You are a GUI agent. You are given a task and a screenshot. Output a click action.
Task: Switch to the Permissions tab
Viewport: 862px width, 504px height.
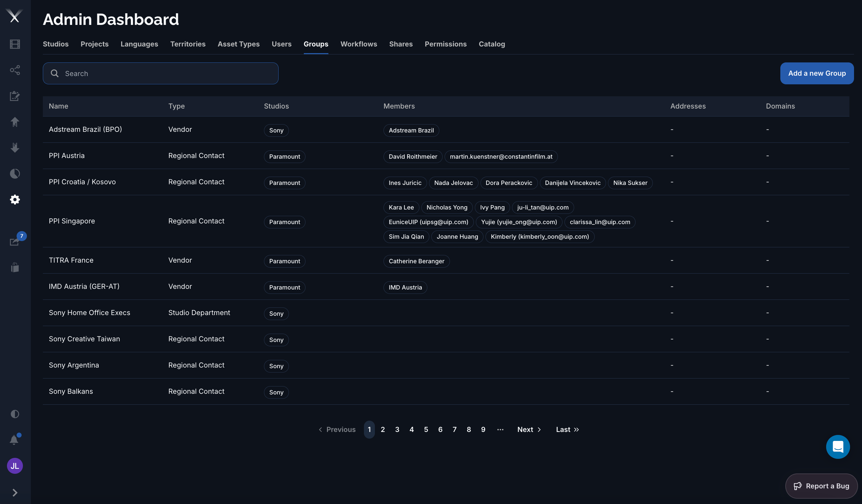(x=445, y=44)
